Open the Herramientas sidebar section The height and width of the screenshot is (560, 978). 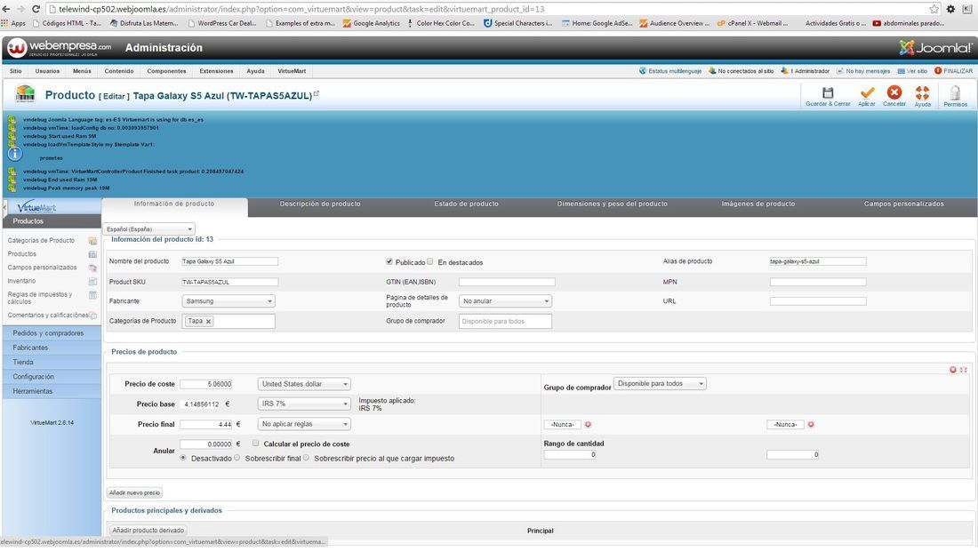tap(52, 392)
